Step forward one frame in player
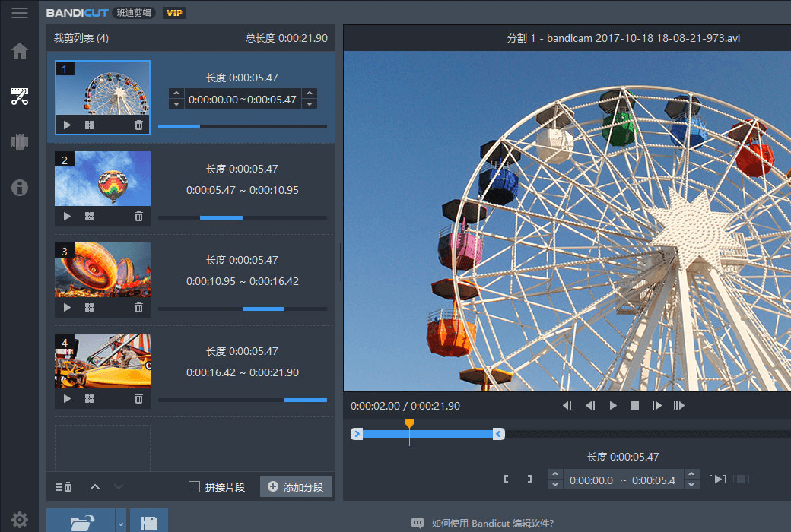 [x=657, y=405]
